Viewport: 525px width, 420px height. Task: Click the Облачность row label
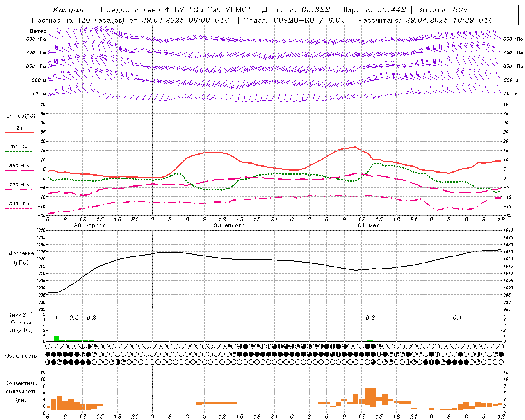21,356
